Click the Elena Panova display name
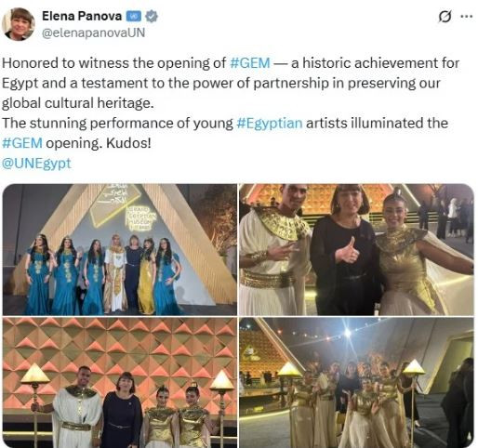This screenshot has height=448, width=478. [82, 16]
